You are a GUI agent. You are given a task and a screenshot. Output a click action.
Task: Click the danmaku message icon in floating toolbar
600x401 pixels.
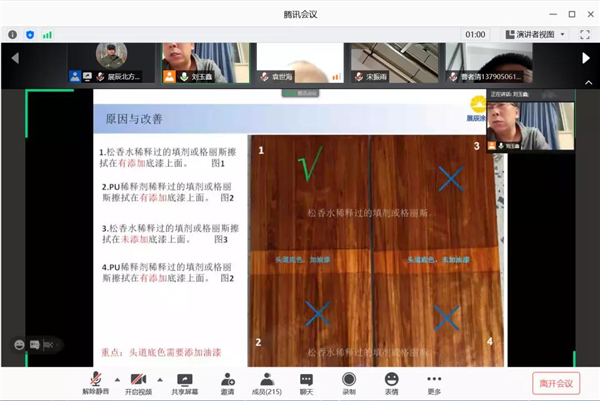[35, 345]
